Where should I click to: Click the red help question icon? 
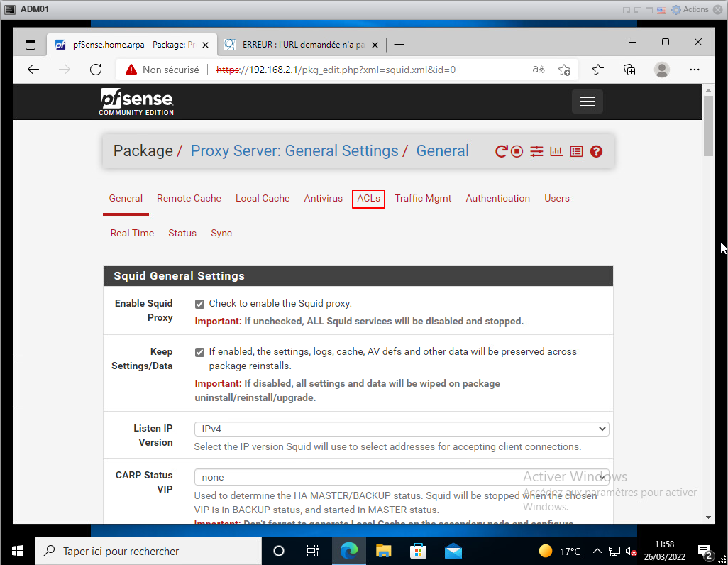[596, 151]
